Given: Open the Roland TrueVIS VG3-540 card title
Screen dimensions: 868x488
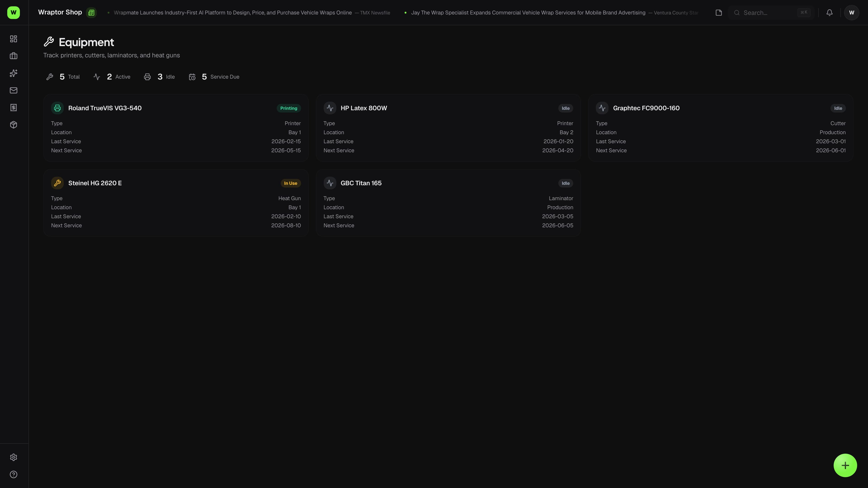Looking at the screenshot, I should point(105,108).
